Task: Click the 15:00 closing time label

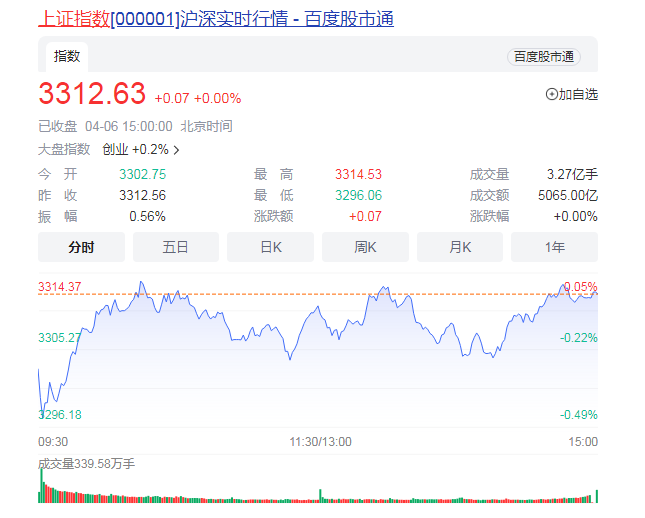Action: coord(582,441)
